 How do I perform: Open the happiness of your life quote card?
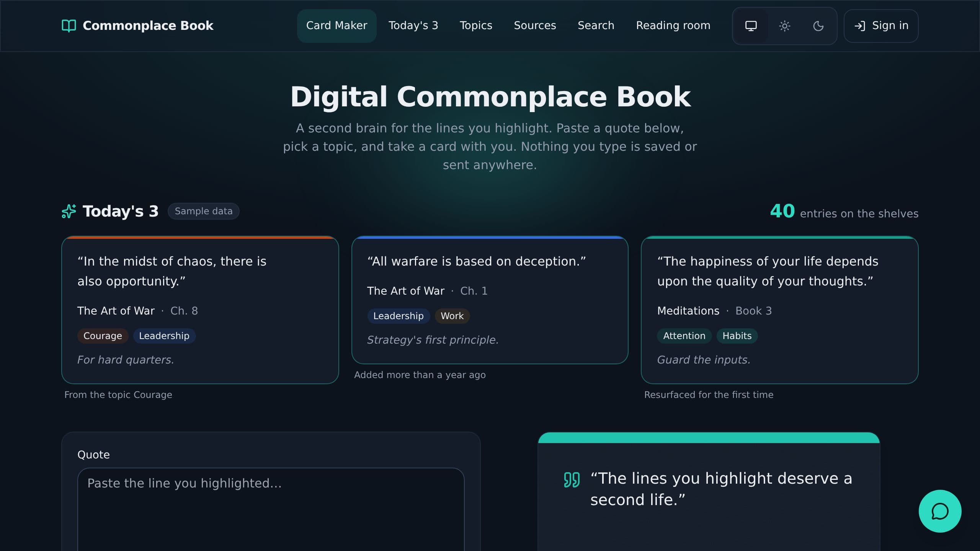click(779, 310)
